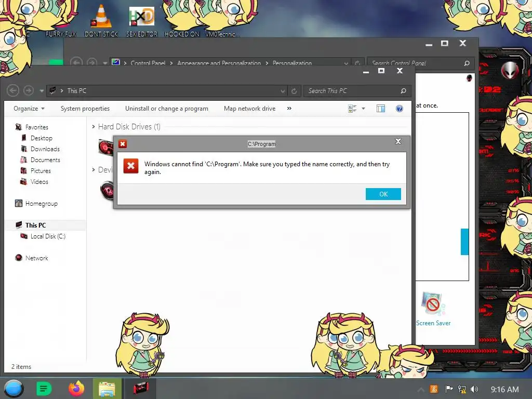Viewport: 532px width, 399px height.
Task: Click Screen Saver link in Personalization window
Action: [433, 323]
